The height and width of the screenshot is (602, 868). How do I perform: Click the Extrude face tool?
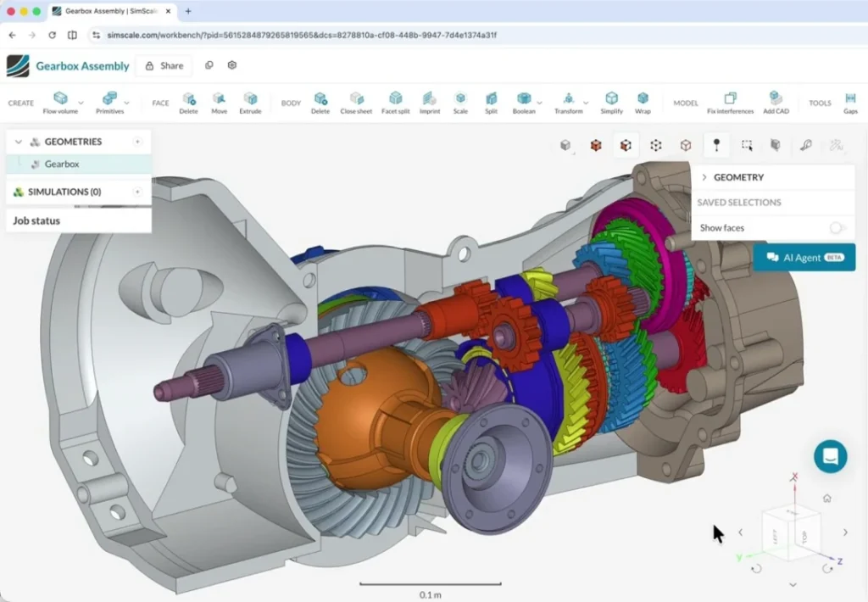click(250, 100)
